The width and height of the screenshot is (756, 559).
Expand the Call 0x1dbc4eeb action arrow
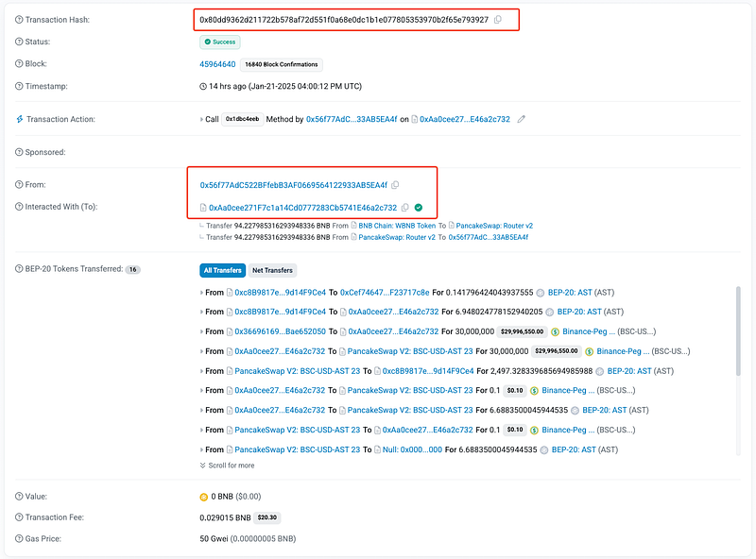200,120
